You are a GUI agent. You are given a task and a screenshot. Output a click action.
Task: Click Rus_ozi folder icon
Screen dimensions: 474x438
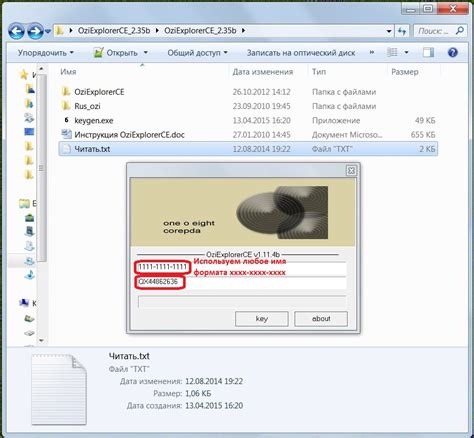pos(66,106)
